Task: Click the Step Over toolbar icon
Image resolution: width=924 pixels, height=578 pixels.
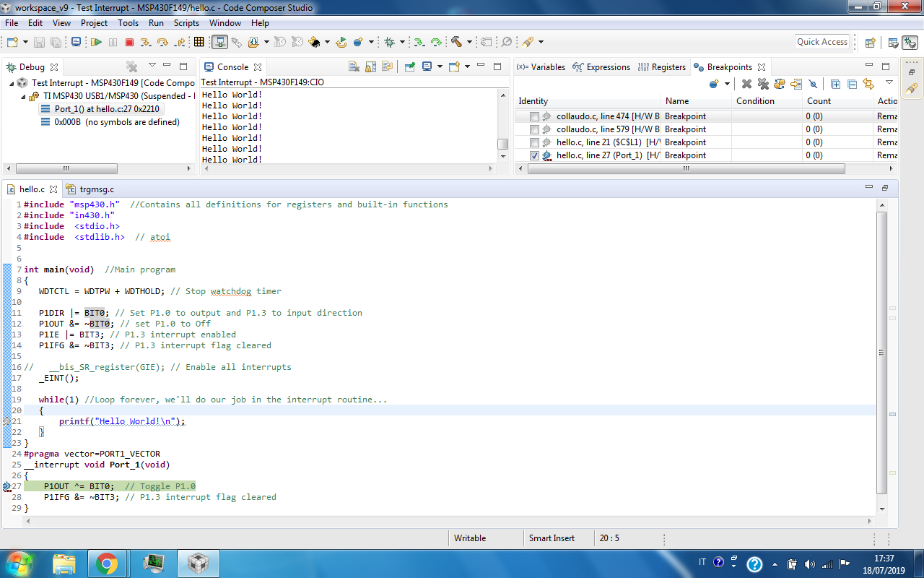Action: 162,43
